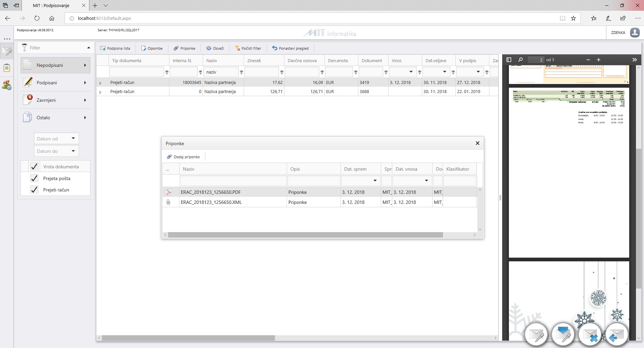This screenshot has height=348, width=644.
Task: Toggle the PDF viewer sidebar panel
Action: pyautogui.click(x=509, y=60)
